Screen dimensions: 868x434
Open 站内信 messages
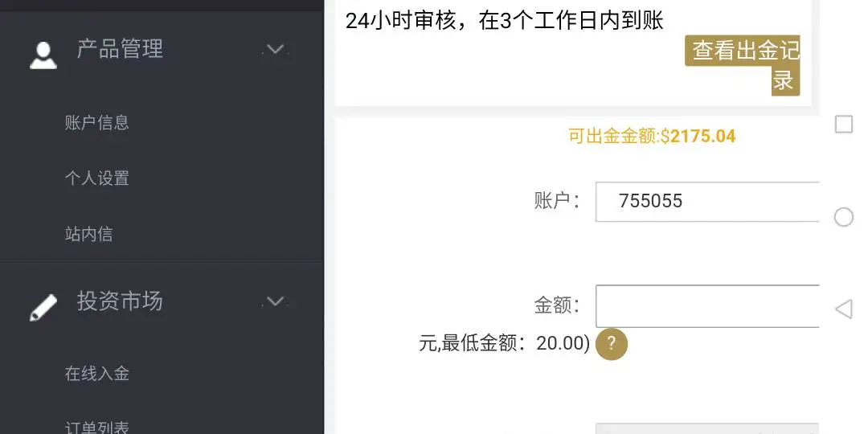88,235
